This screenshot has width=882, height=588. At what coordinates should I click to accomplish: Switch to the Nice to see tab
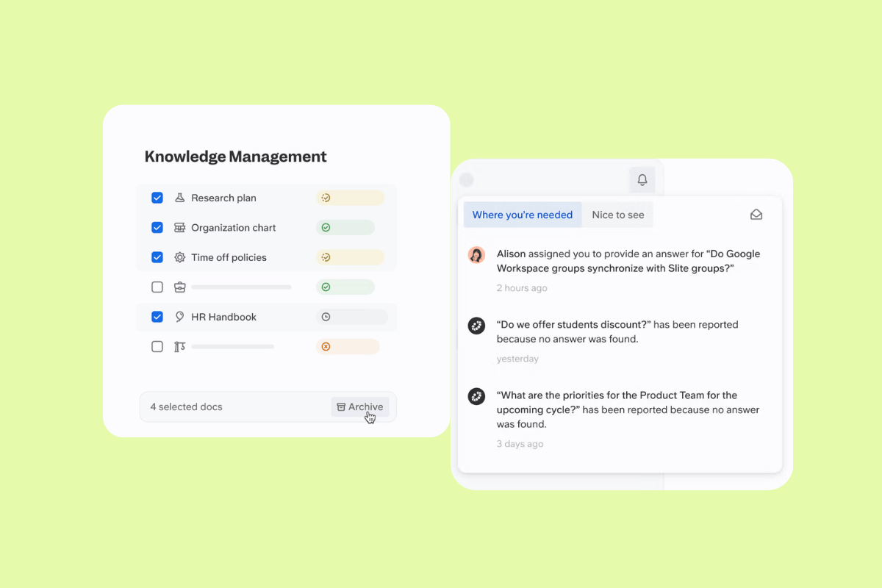[617, 214]
